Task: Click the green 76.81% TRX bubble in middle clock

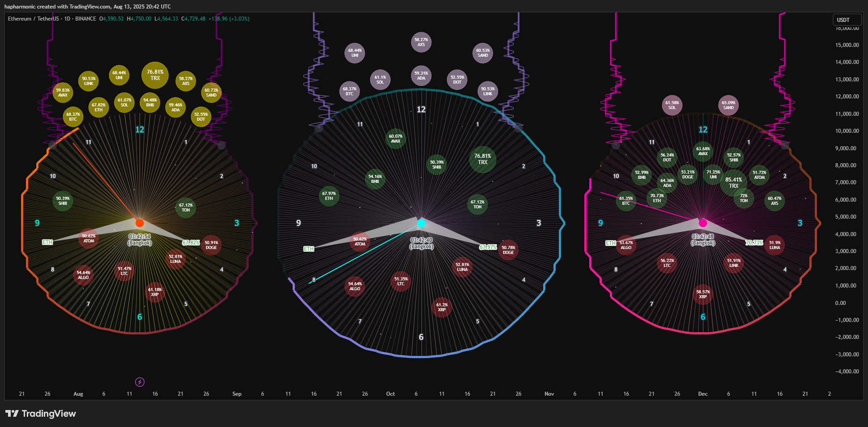Action: 482,159
